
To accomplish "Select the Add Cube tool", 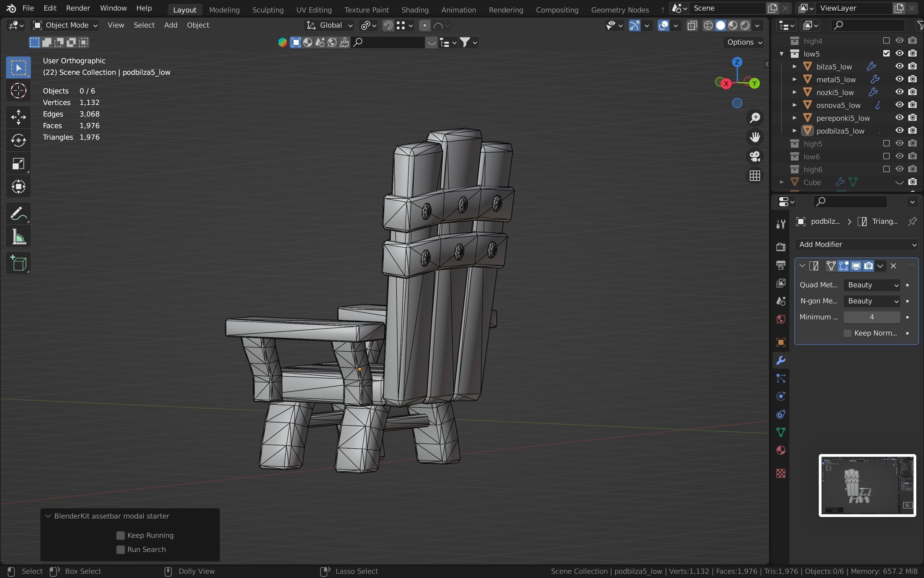I will (18, 263).
